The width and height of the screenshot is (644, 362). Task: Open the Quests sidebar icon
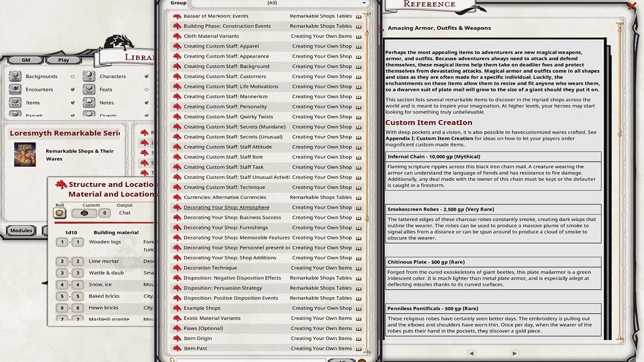(x=89, y=115)
